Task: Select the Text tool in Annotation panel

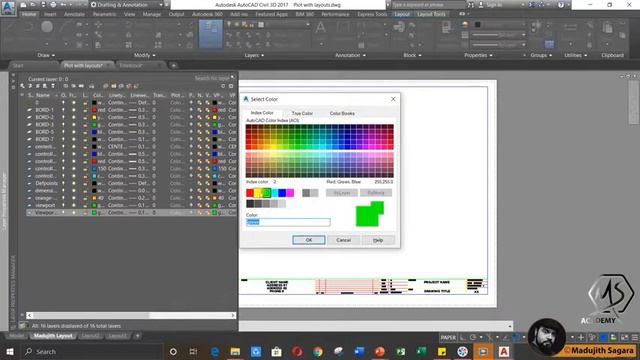Action: coord(321,28)
